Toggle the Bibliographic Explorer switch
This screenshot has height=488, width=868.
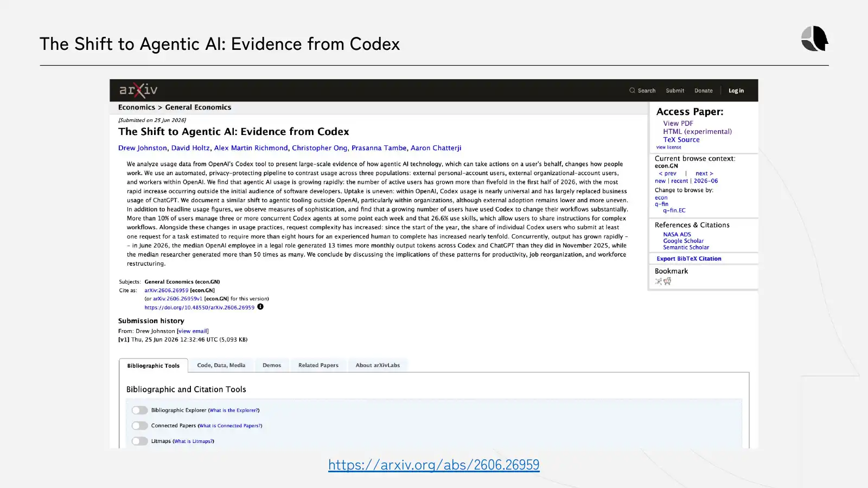[x=139, y=410]
